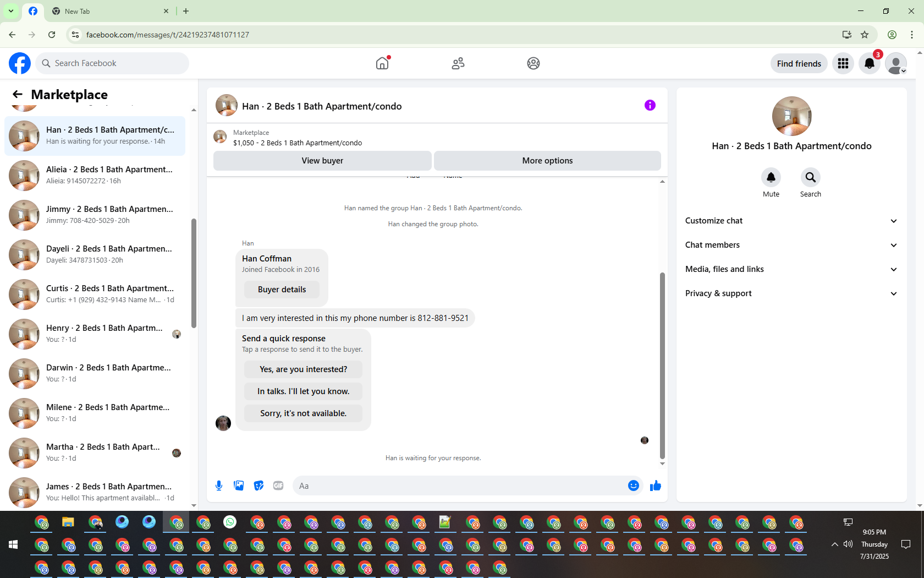Click the message input field Aa

point(459,486)
